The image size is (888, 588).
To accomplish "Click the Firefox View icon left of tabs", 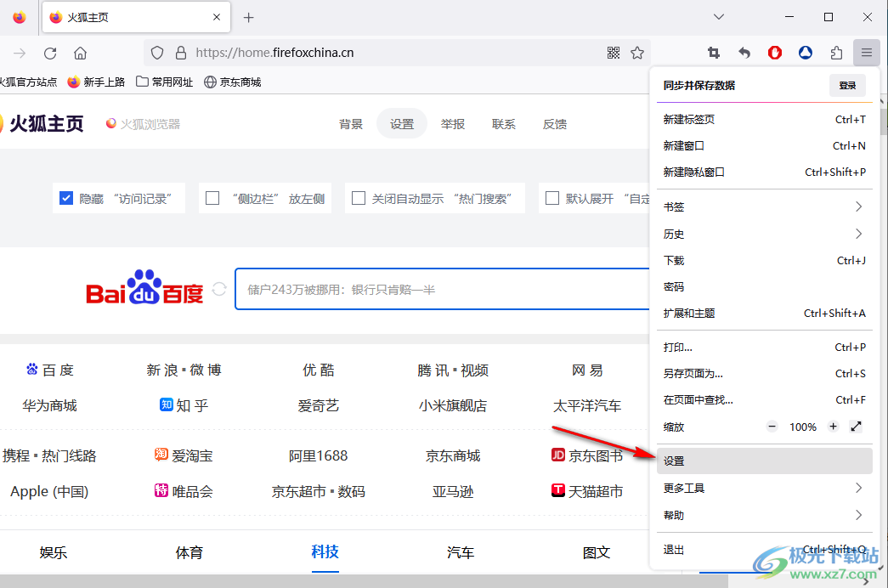I will (20, 18).
